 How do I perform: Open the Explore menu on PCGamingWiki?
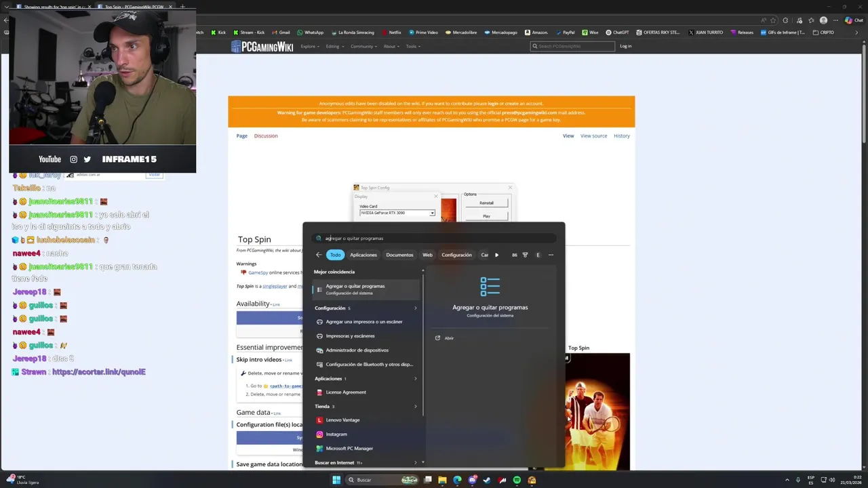click(x=310, y=46)
